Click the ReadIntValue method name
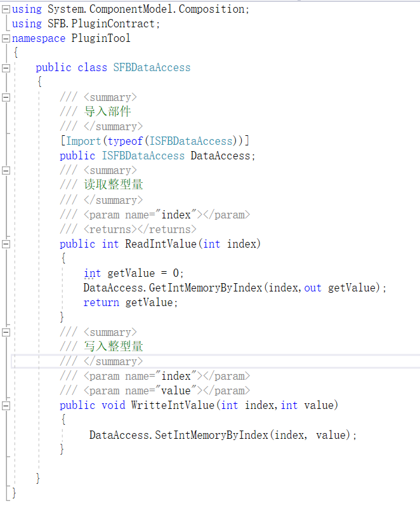Viewport: 420px width, 508px height. (x=161, y=244)
